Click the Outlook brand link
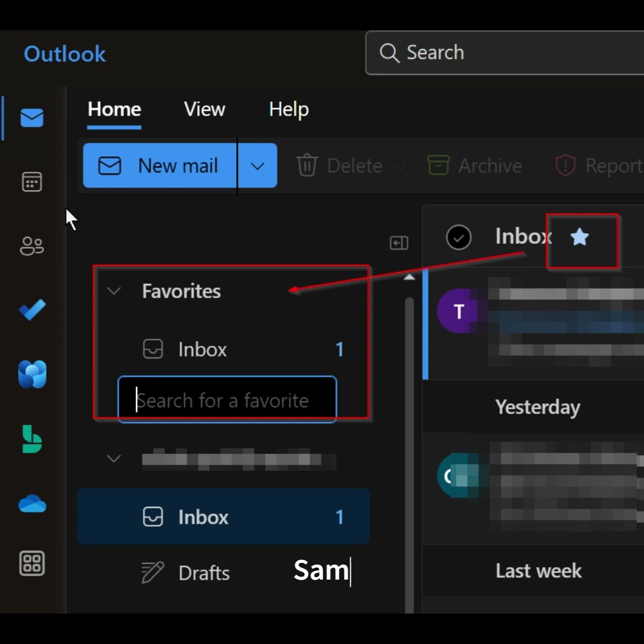The image size is (644, 644). coord(64,54)
